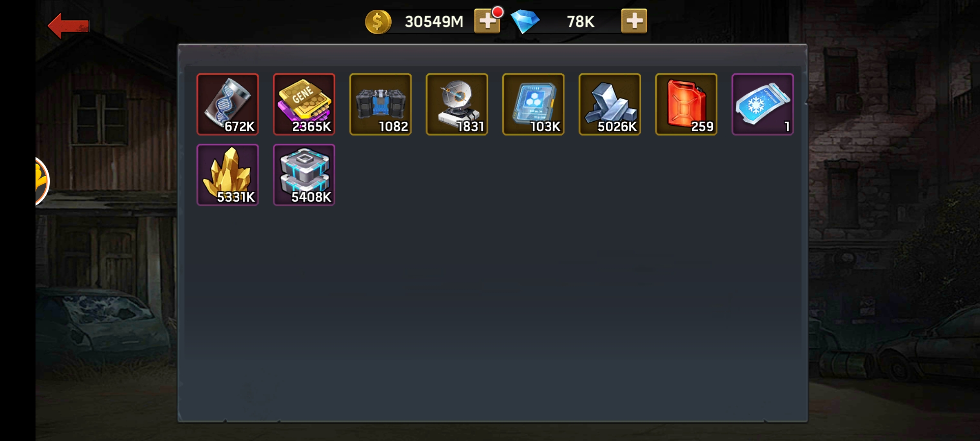The height and width of the screenshot is (441, 980).
Task: Tap the red back arrow
Action: click(x=68, y=25)
